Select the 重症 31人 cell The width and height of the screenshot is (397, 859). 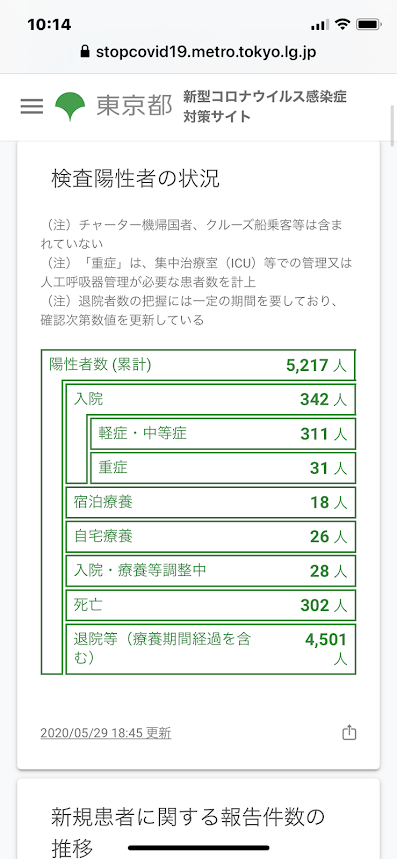[x=223, y=468]
